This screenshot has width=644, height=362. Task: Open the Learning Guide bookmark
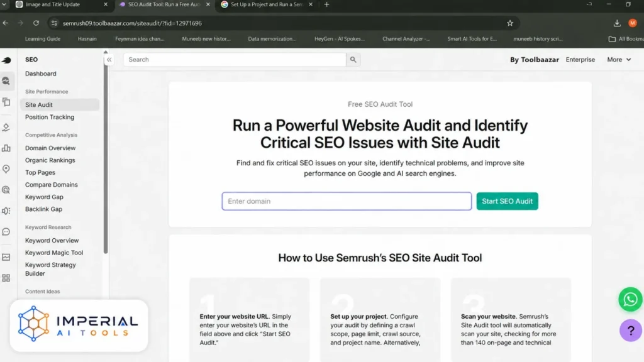point(43,38)
